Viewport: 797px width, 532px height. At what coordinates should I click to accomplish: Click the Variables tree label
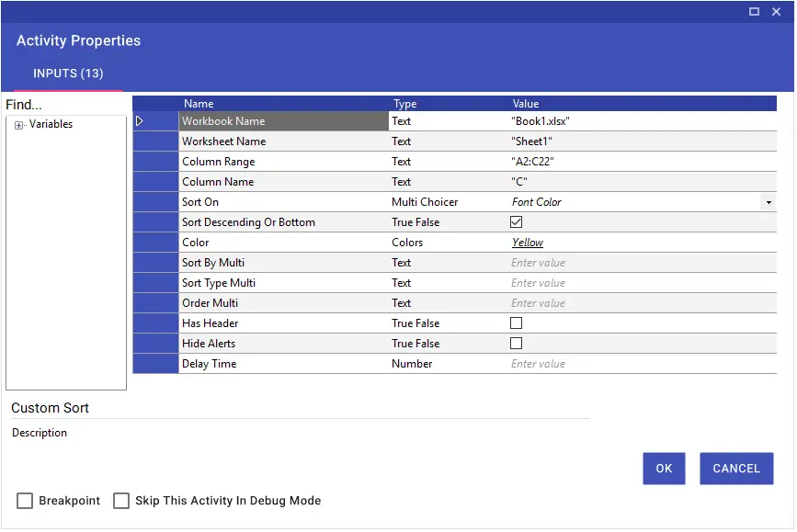pyautogui.click(x=51, y=124)
